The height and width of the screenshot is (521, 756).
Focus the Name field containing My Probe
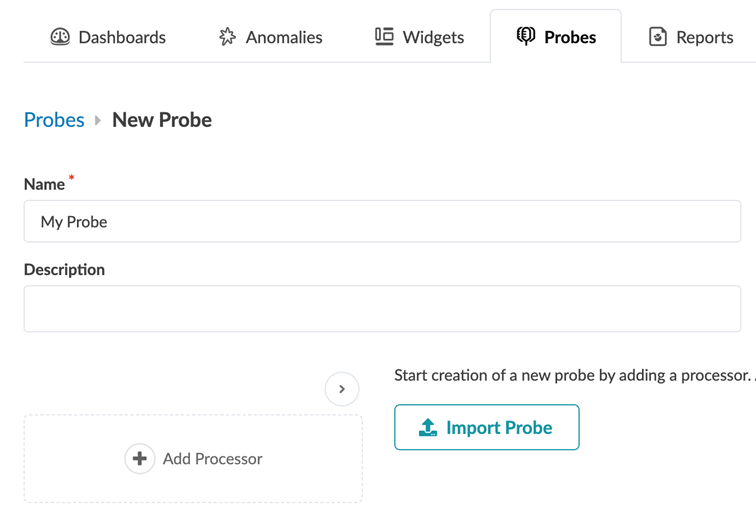tap(382, 222)
